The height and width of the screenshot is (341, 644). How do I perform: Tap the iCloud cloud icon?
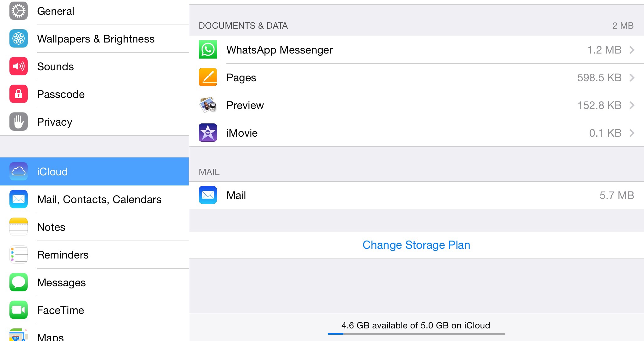pos(19,171)
